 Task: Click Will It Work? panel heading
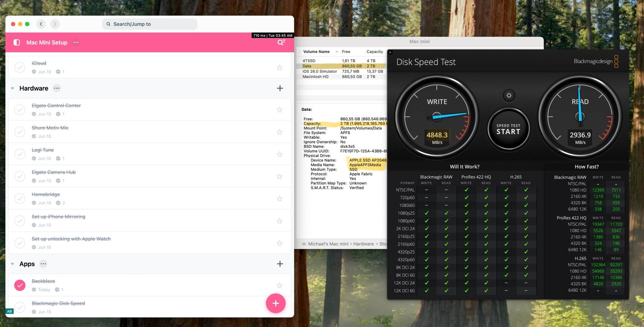(x=465, y=167)
